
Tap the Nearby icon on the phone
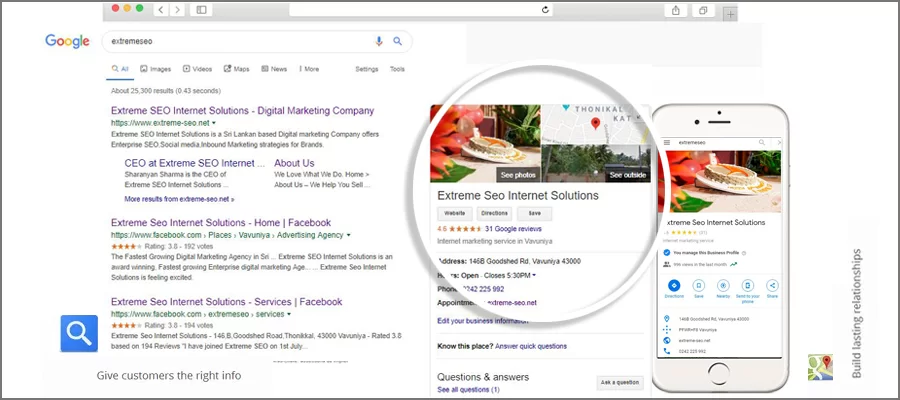[x=723, y=285]
